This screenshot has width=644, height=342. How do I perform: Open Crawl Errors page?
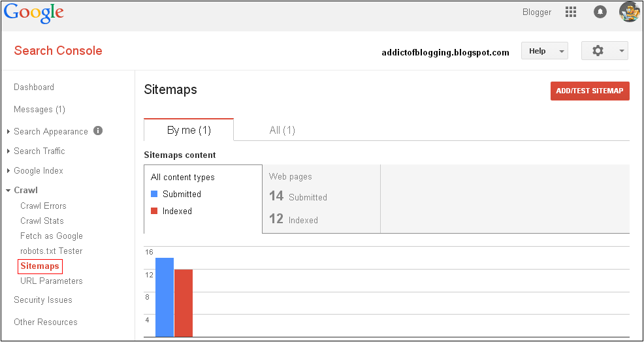coord(43,206)
